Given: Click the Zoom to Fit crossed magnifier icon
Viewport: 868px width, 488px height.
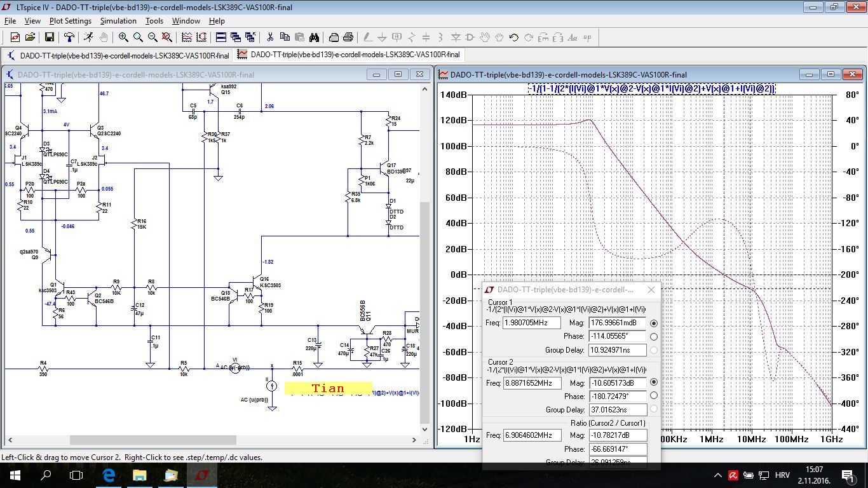Looking at the screenshot, I should pos(166,37).
